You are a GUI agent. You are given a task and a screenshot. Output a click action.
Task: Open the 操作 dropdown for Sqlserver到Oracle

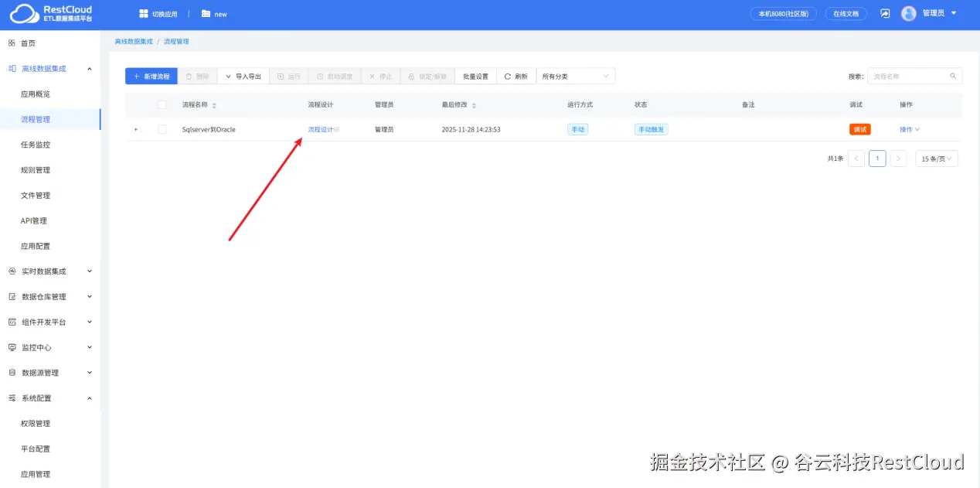[910, 129]
